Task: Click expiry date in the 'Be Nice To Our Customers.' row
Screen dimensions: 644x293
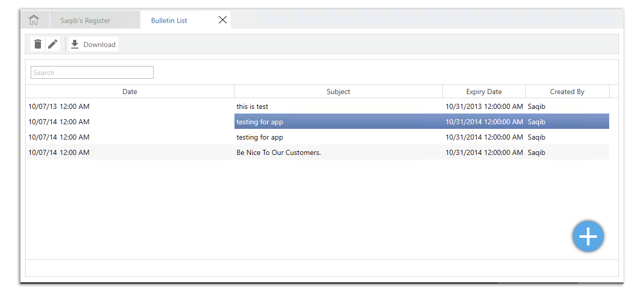Action: 484,152
